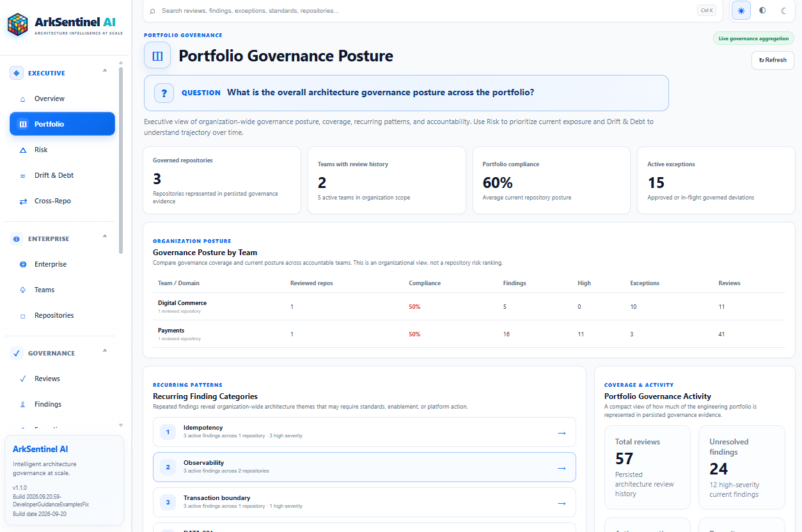The image size is (802, 532).
Task: Select Portfolio in the sidebar
Action: (x=62, y=124)
